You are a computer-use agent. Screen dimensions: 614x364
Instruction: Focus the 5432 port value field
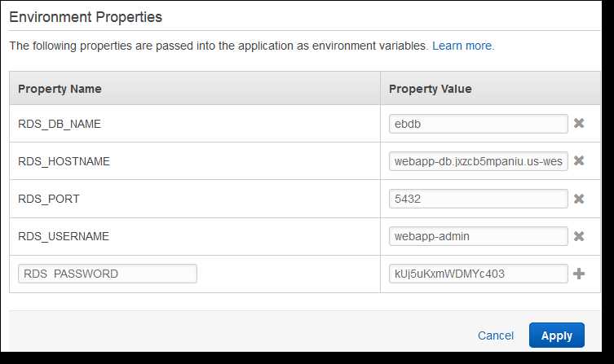479,199
